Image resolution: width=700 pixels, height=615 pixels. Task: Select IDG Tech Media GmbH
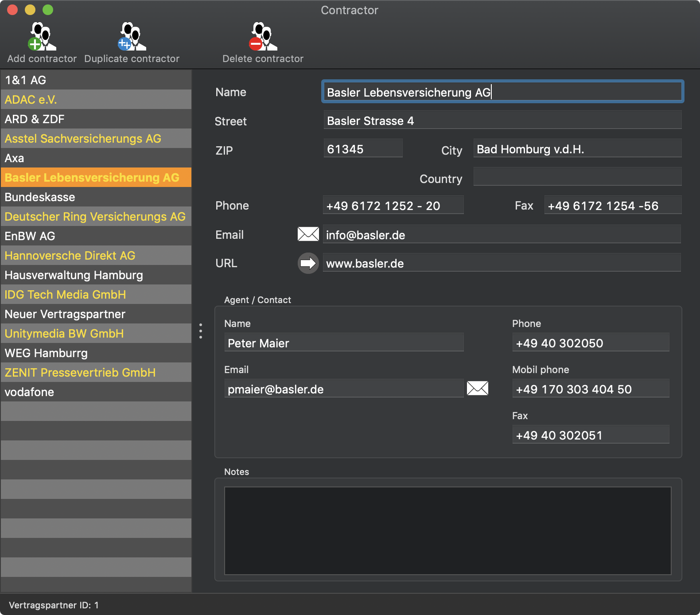pos(96,295)
